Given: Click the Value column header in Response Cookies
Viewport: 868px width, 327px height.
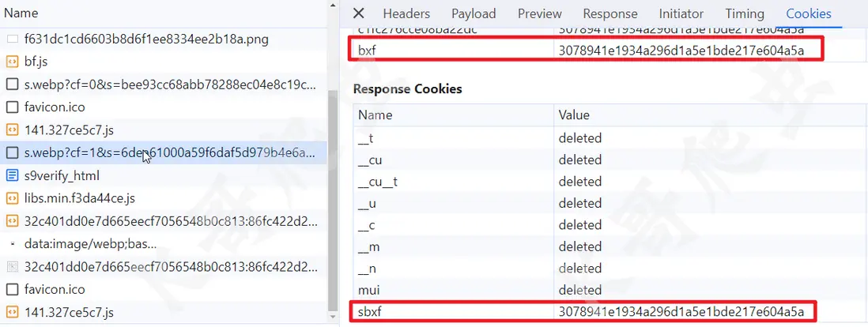Looking at the screenshot, I should [x=574, y=115].
